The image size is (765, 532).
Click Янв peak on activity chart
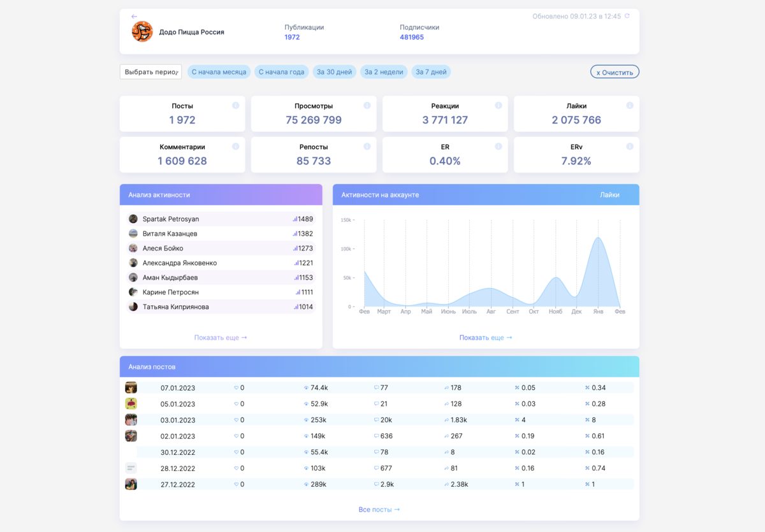(598, 238)
